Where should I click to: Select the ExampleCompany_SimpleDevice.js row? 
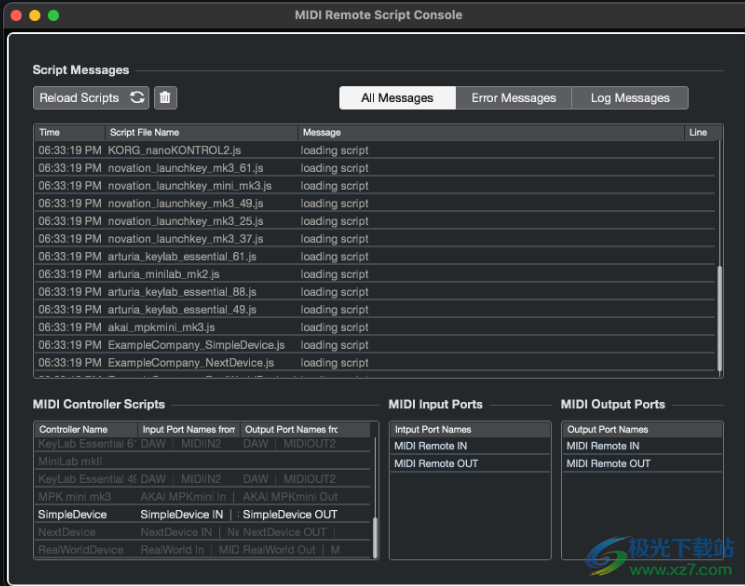point(375,345)
